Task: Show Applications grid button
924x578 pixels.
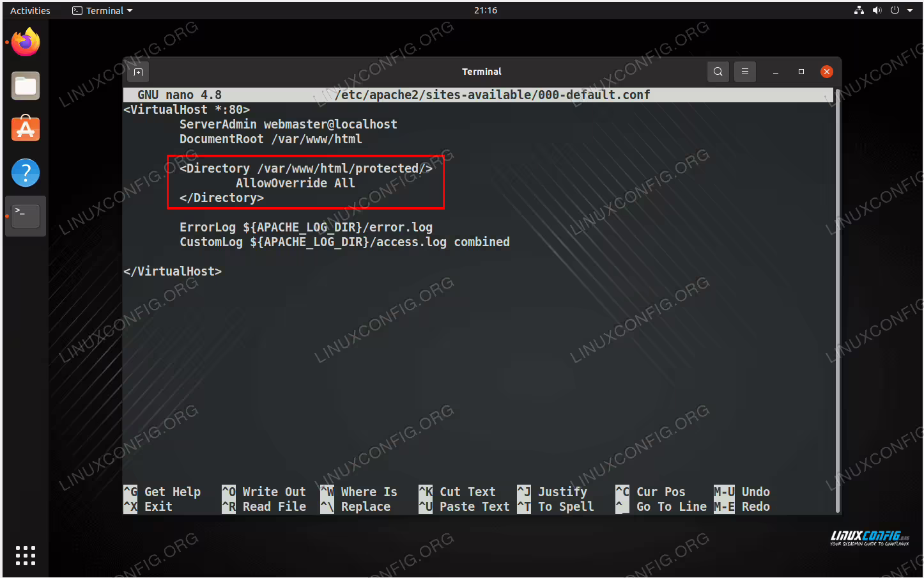Action: click(x=26, y=555)
